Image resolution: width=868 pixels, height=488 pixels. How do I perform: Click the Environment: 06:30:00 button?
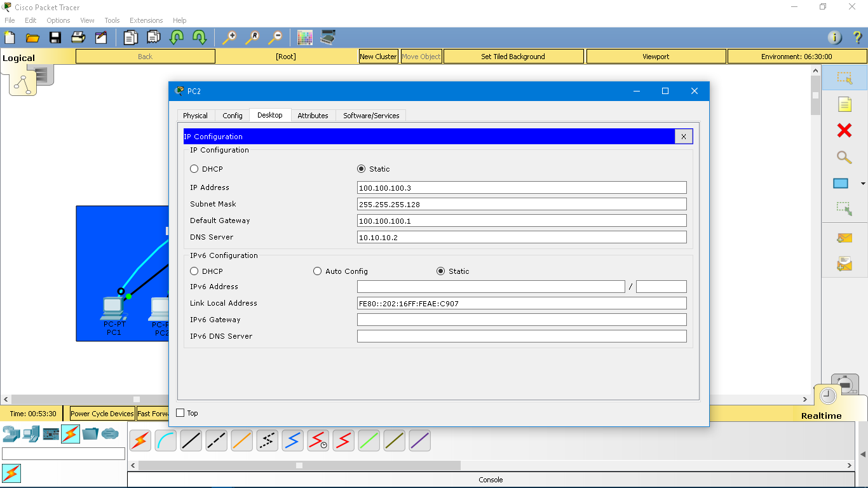click(797, 57)
